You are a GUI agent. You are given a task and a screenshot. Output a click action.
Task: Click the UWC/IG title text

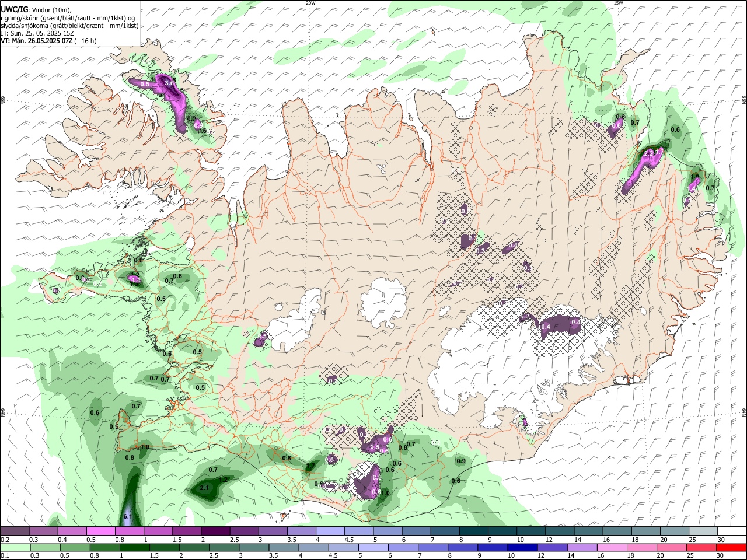tap(14, 9)
